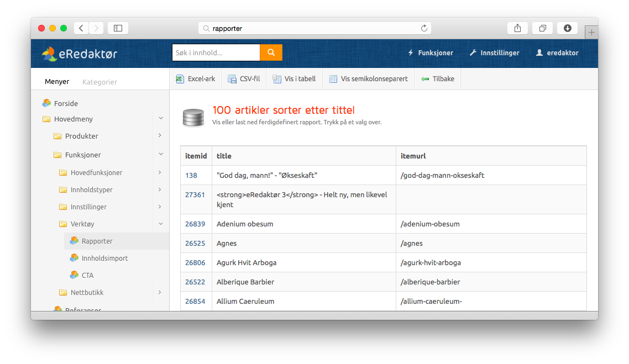The height and width of the screenshot is (364, 629).
Task: Click the Funksjoner lightning bolt icon
Action: click(411, 52)
